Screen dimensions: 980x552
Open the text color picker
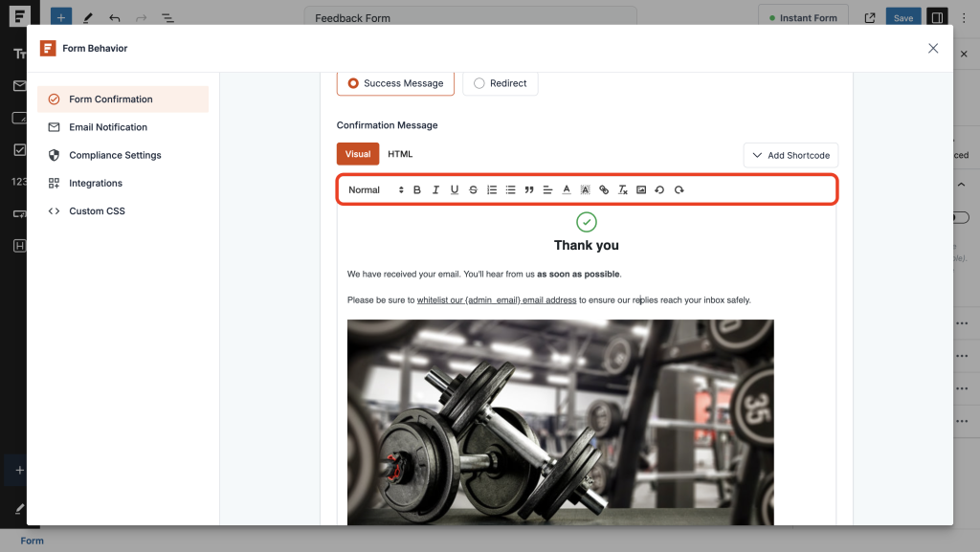[566, 189]
